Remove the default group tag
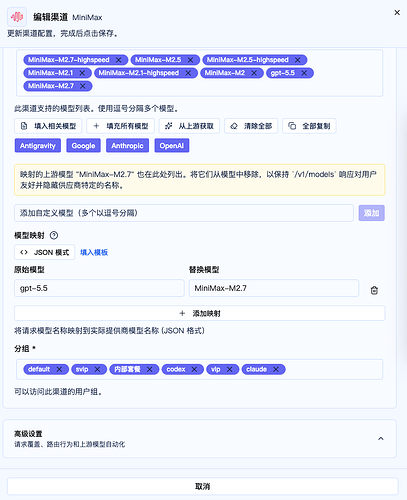Viewport: 407px width, 500px height. pos(59,369)
